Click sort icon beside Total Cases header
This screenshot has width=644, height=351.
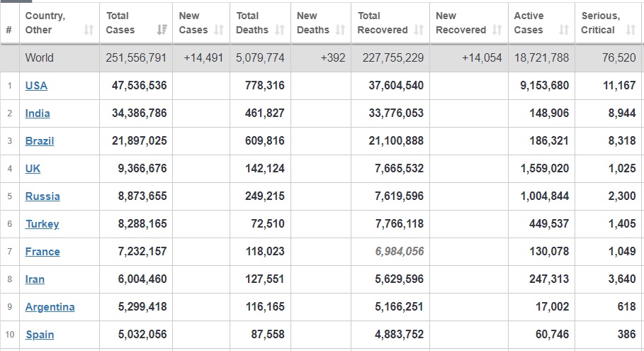[x=162, y=30]
